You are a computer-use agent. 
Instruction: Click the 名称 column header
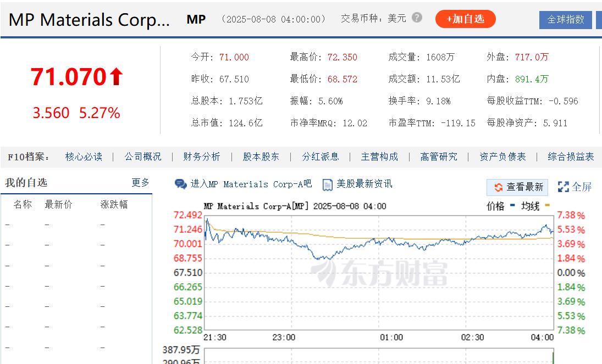tap(23, 204)
